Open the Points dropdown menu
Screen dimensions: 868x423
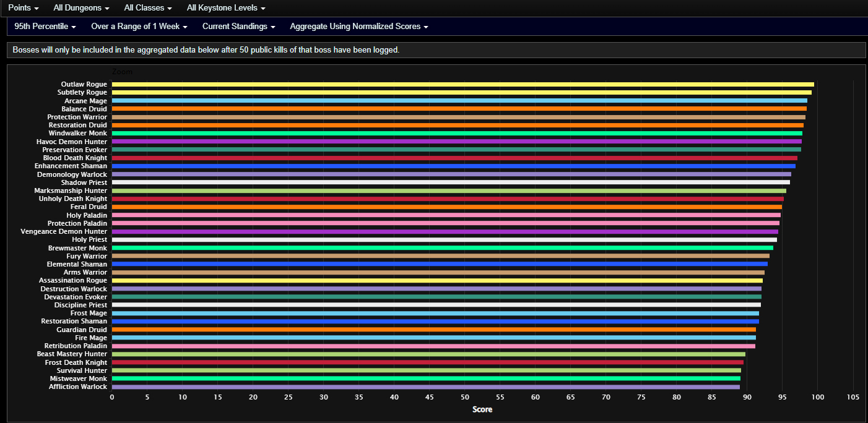tap(24, 8)
